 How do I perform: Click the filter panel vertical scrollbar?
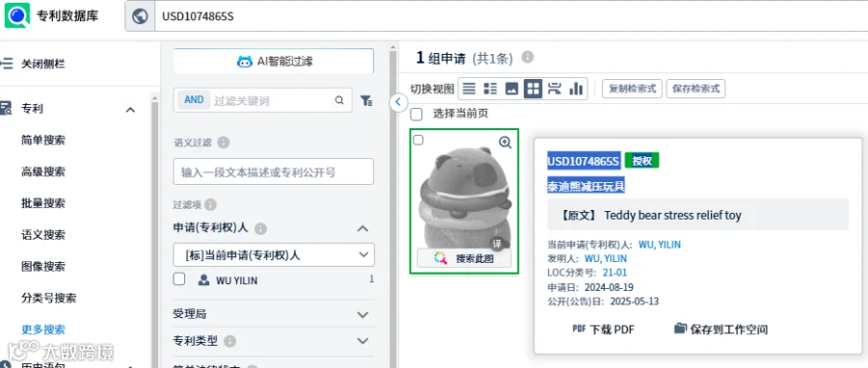click(x=393, y=210)
